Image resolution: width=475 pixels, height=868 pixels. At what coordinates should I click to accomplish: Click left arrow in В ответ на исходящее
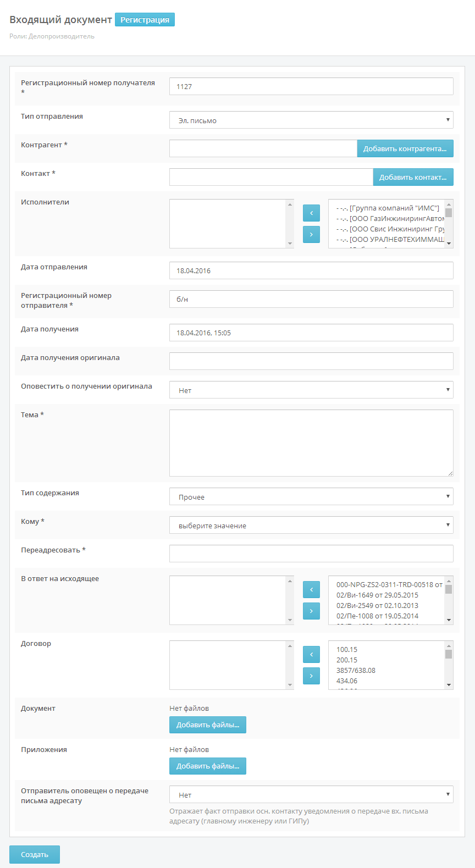pos(311,589)
